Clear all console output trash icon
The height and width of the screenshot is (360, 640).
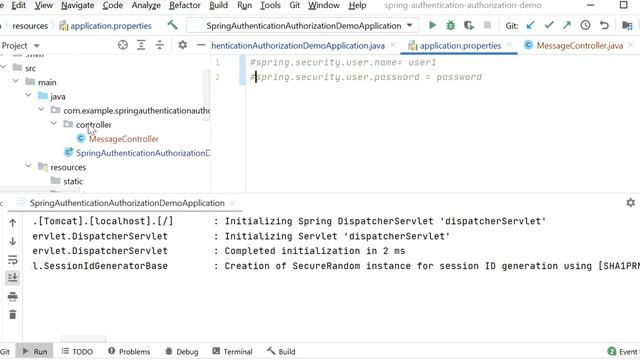pyautogui.click(x=13, y=315)
